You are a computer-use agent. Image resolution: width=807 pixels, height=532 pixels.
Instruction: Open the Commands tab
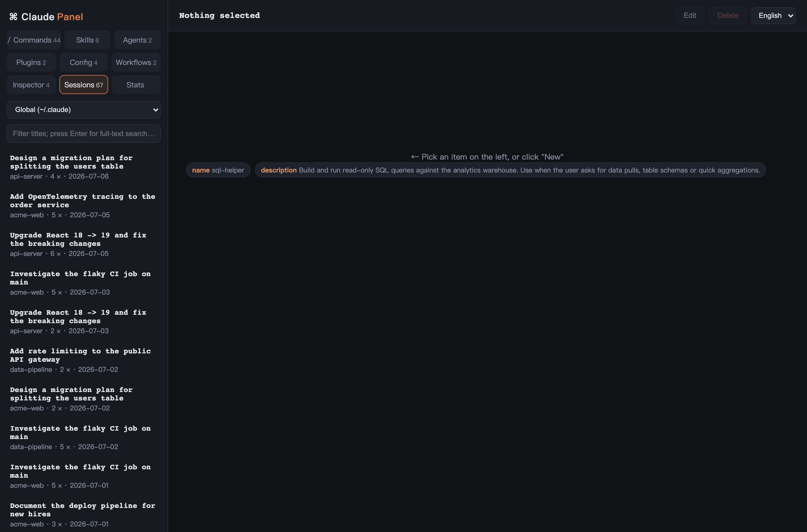click(x=34, y=40)
